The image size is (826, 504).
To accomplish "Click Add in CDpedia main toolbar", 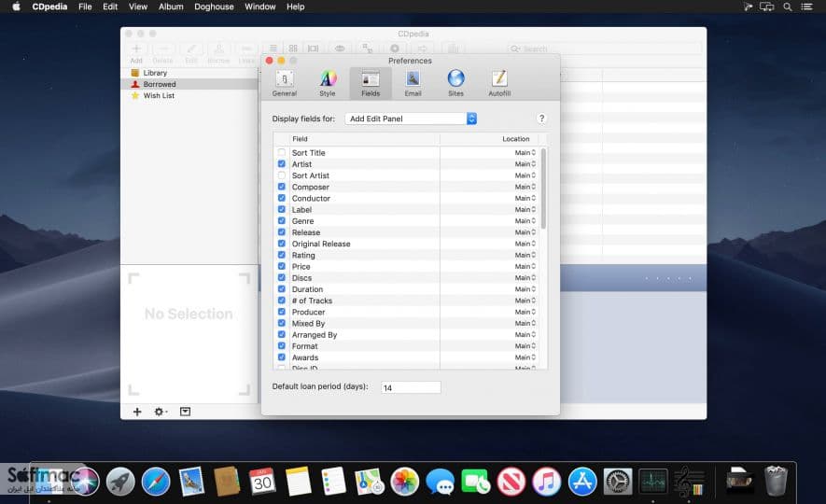I will [136, 53].
